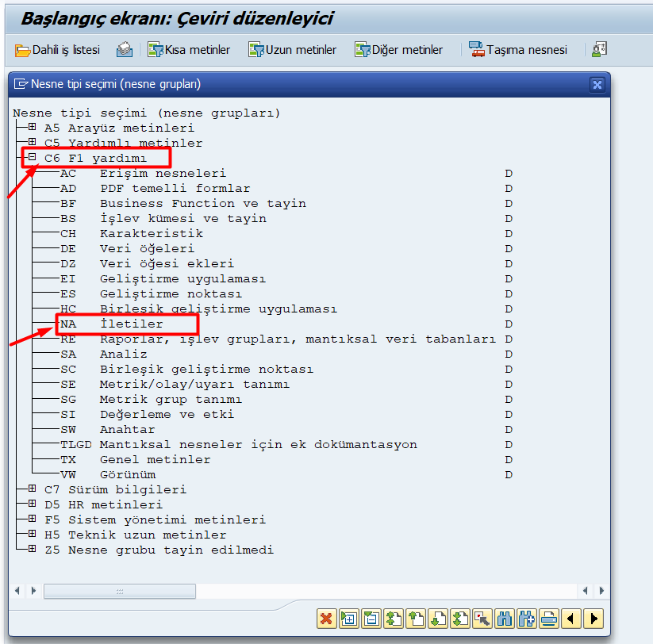Screen dimensions: 653x644
Task: Go to previous page with single up arrow
Action: tap(416, 619)
